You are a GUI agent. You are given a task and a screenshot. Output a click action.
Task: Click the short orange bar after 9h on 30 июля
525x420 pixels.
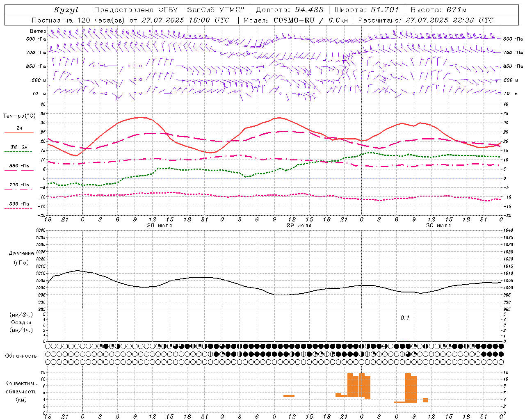426,400
